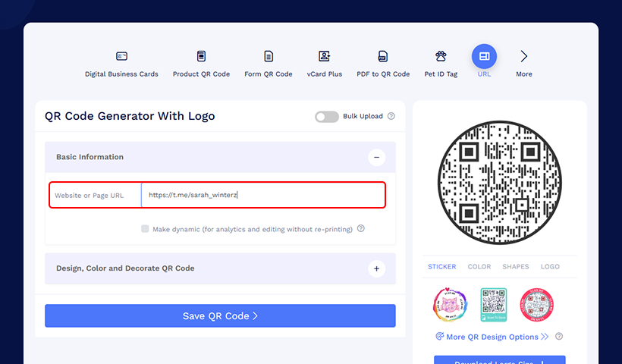Select the URL QR type icon
This screenshot has width=622, height=364.
point(484,56)
